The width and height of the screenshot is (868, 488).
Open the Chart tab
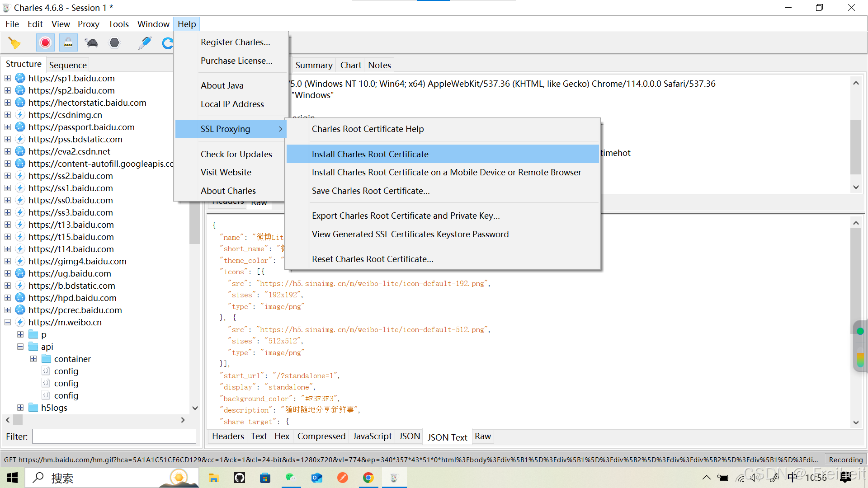tap(351, 65)
